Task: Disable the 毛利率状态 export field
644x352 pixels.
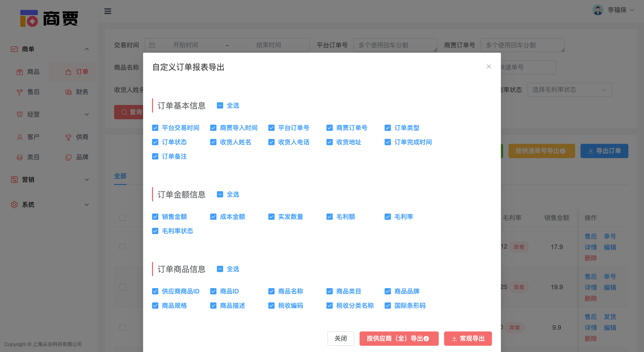Action: (155, 231)
